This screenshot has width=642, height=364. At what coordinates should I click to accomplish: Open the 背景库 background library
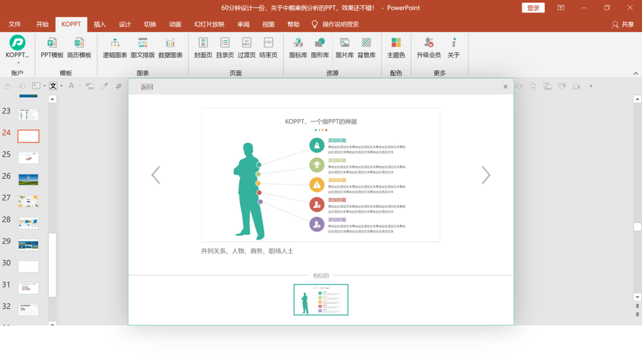point(366,48)
